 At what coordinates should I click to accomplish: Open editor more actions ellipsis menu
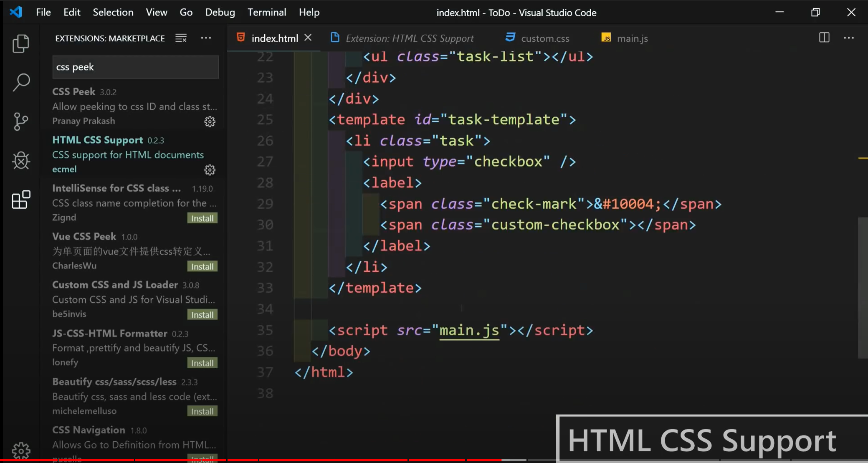tap(848, 38)
